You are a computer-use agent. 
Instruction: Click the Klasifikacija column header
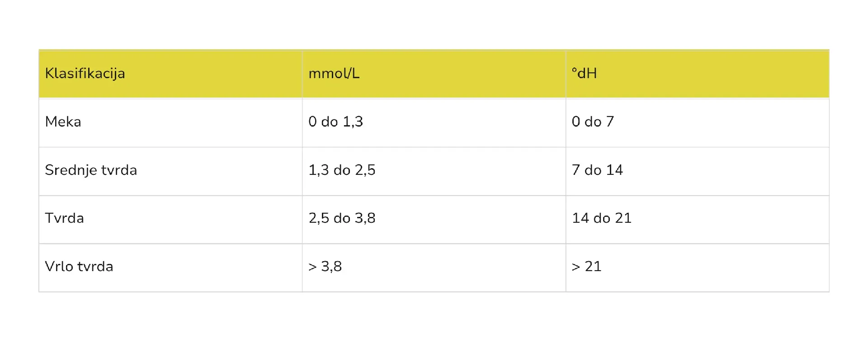click(x=85, y=73)
